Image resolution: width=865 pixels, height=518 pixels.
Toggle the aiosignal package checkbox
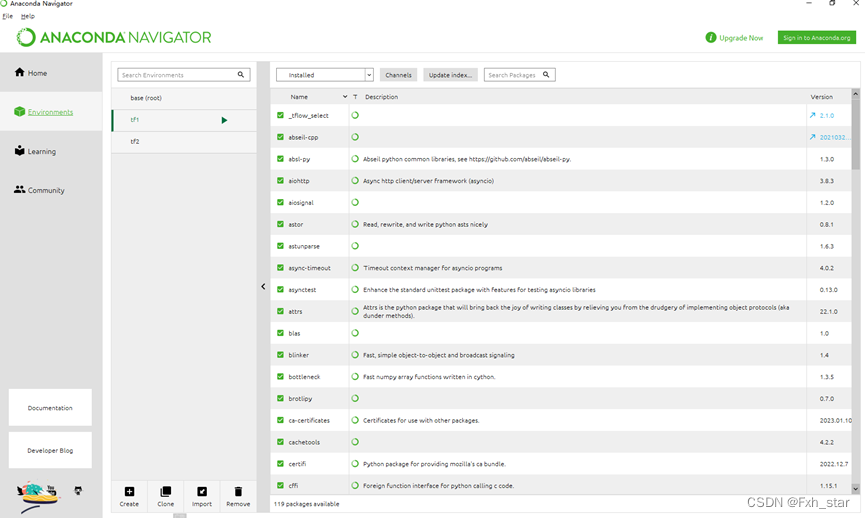pos(280,202)
